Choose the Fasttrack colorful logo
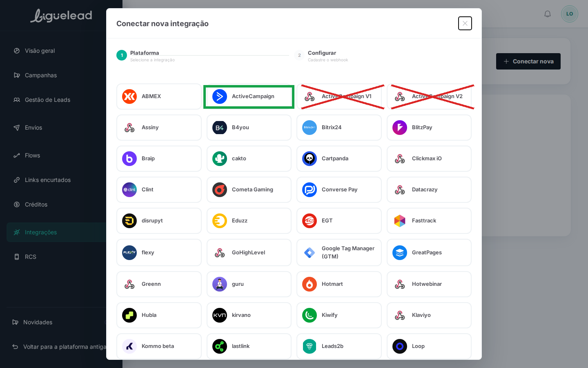 (x=400, y=221)
